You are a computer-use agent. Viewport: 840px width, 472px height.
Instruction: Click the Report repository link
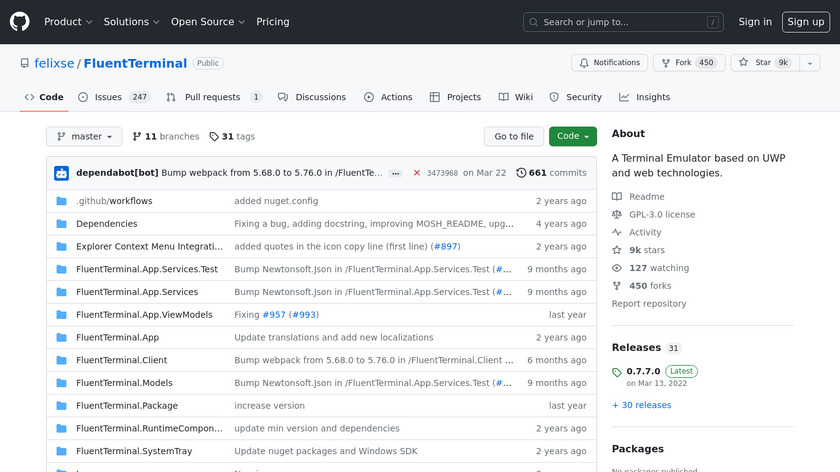pyautogui.click(x=649, y=304)
